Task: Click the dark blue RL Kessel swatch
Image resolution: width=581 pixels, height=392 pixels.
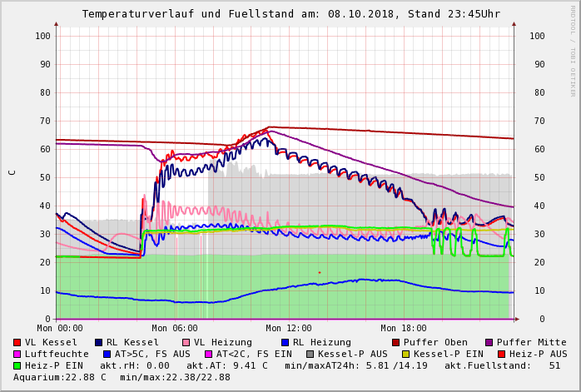Action: coord(99,342)
